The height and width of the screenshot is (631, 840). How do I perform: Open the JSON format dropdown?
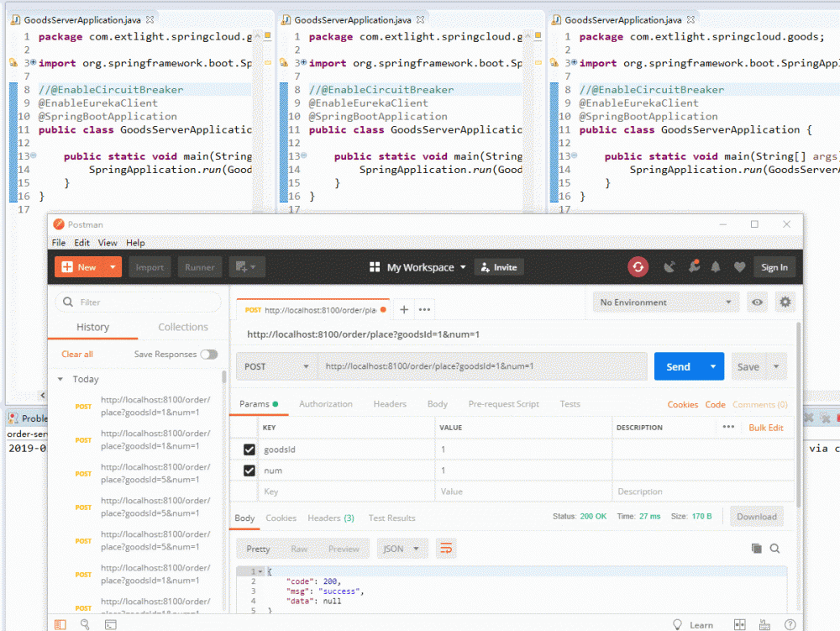click(x=402, y=549)
